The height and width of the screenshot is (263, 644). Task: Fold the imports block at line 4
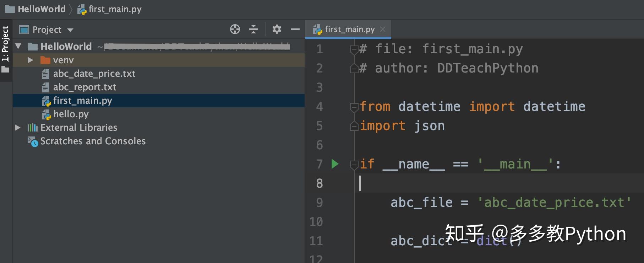coord(354,107)
